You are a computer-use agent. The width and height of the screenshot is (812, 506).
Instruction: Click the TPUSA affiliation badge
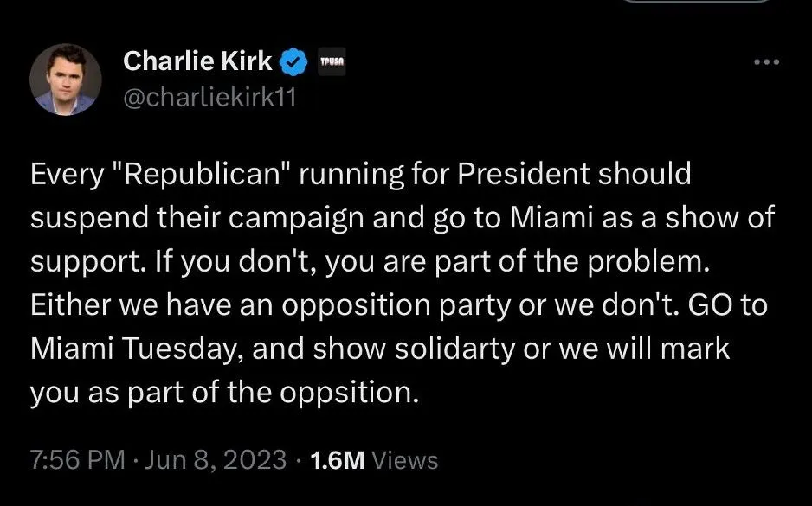point(332,62)
